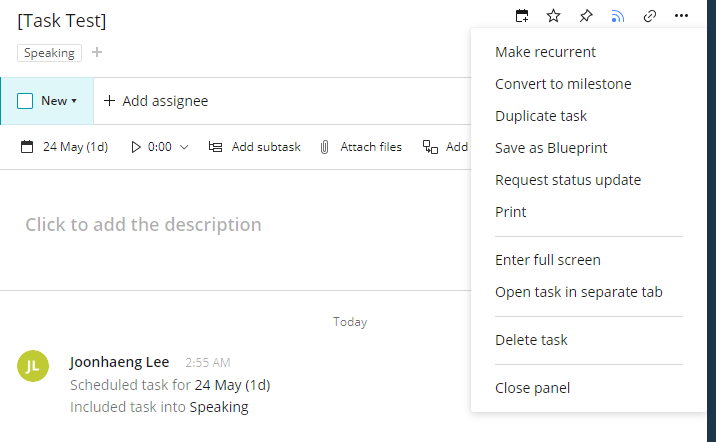Choose Duplicate task option
The width and height of the screenshot is (716, 442).
point(541,116)
